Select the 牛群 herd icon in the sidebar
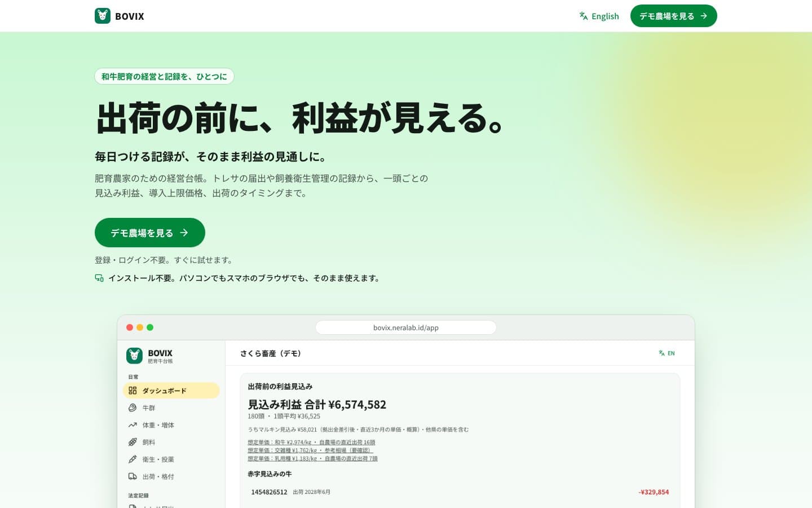This screenshot has width=812, height=508. (133, 408)
